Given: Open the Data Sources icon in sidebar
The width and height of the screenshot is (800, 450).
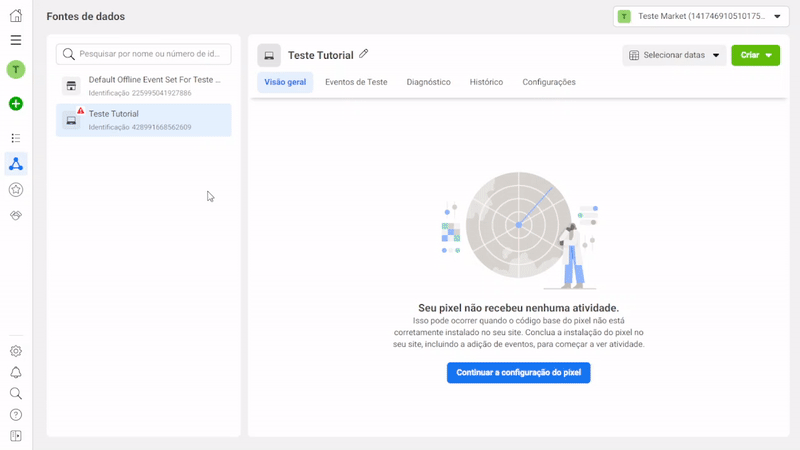Looking at the screenshot, I should point(15,164).
